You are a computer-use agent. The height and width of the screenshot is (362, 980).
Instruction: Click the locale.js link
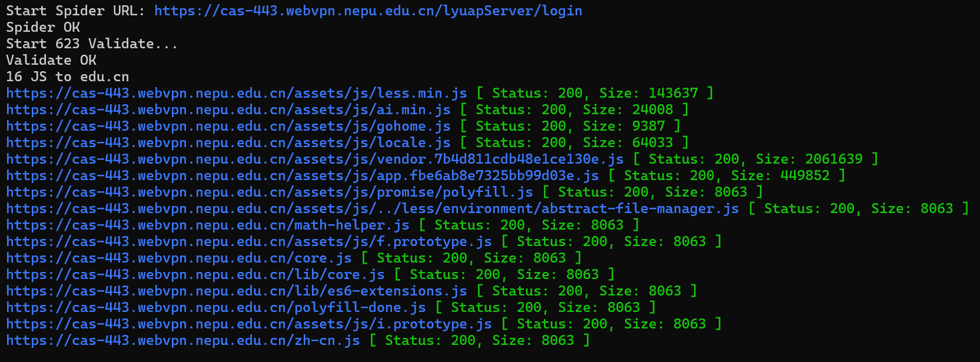(x=228, y=143)
